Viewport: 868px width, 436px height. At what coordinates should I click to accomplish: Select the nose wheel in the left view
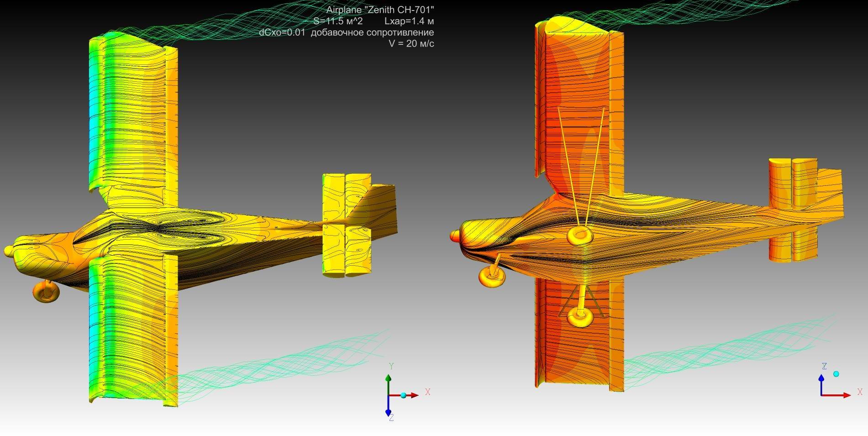coord(46,292)
